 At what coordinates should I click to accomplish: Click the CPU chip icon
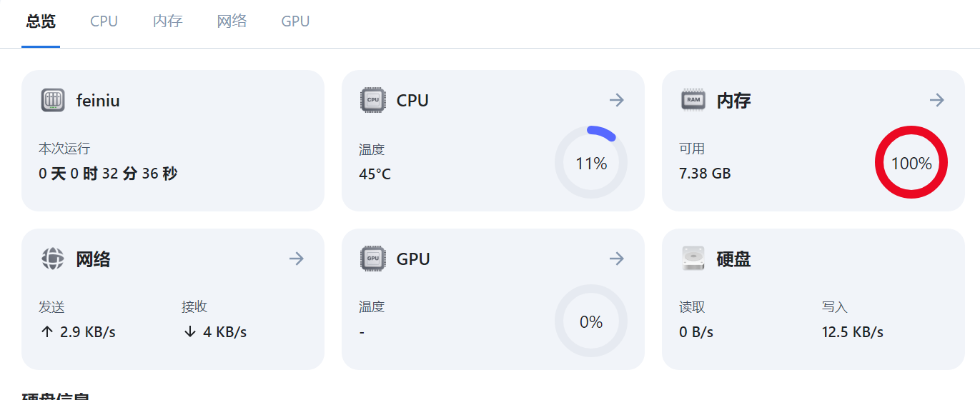point(372,100)
